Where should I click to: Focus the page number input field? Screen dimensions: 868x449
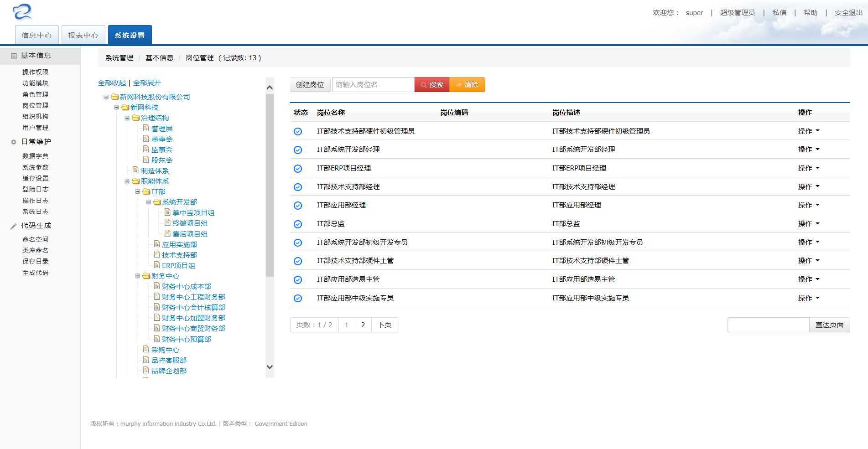pos(768,325)
